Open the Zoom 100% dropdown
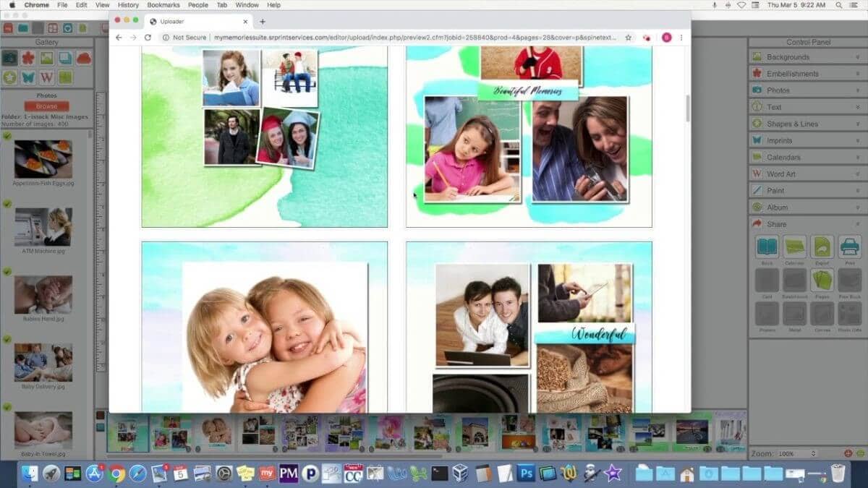868x488 pixels. pos(797,453)
